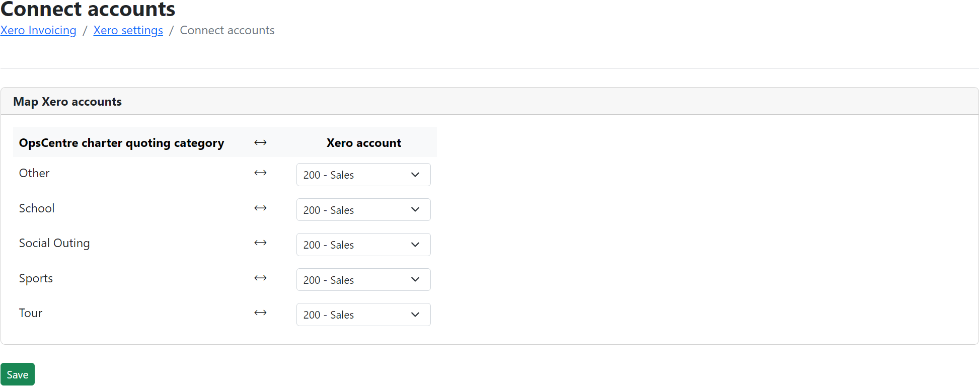The width and height of the screenshot is (980, 386).
Task: Click the mapping arrow icon beside Other
Action: point(260,173)
